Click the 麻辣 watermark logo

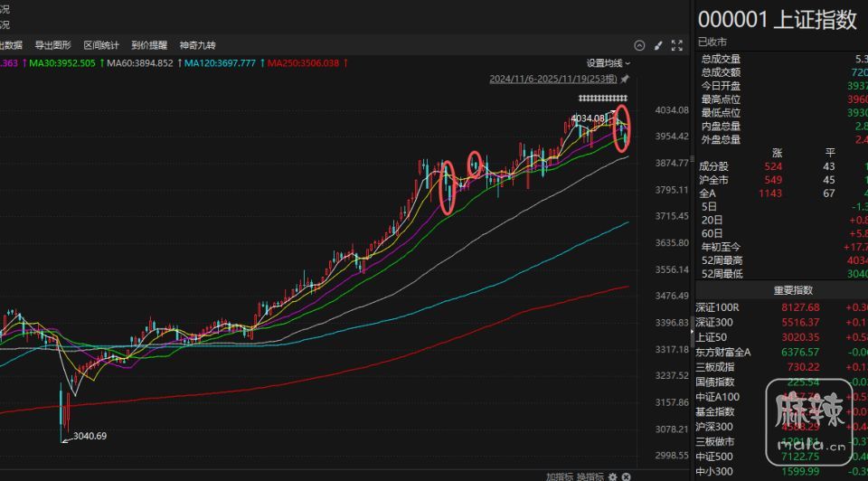click(811, 418)
